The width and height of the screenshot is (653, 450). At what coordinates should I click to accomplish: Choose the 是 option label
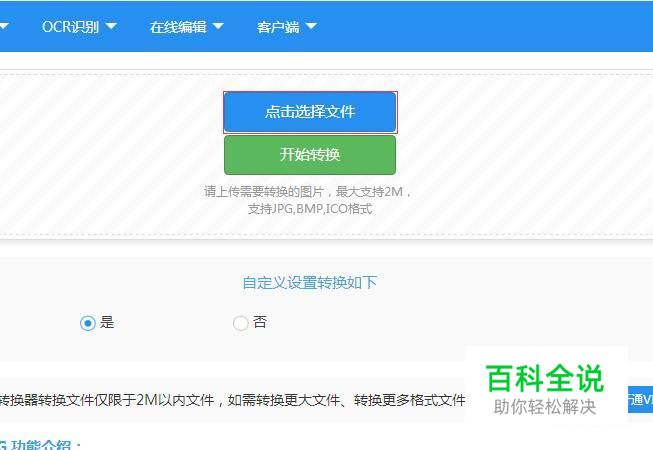click(107, 322)
